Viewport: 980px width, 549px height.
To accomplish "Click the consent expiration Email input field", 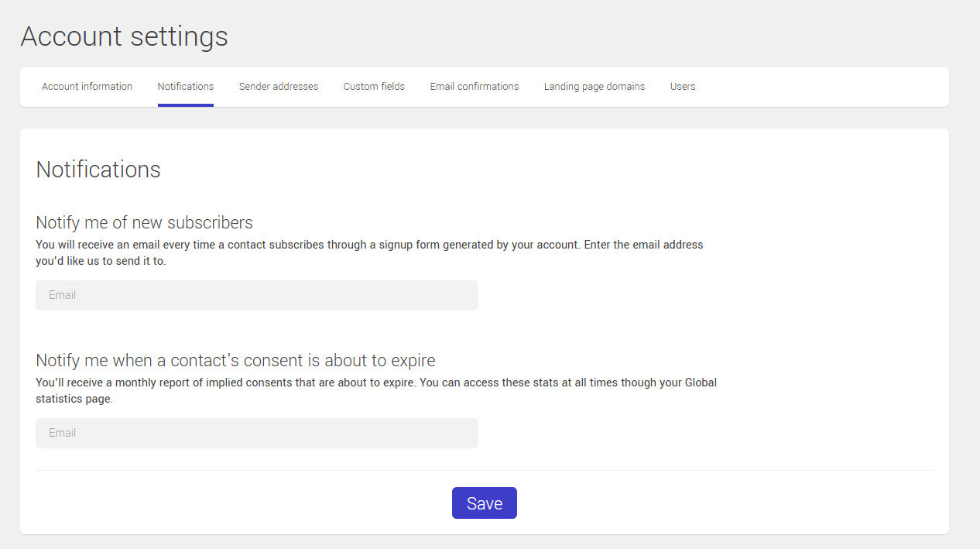I will click(x=256, y=433).
